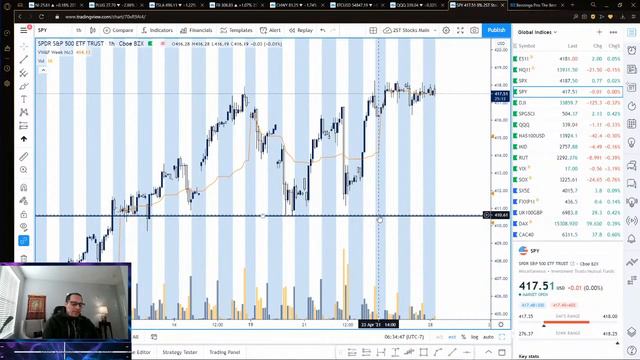Image resolution: width=640 pixels, height=360 pixels.
Task: Pick the ruler measure tool
Action: pos(24,156)
